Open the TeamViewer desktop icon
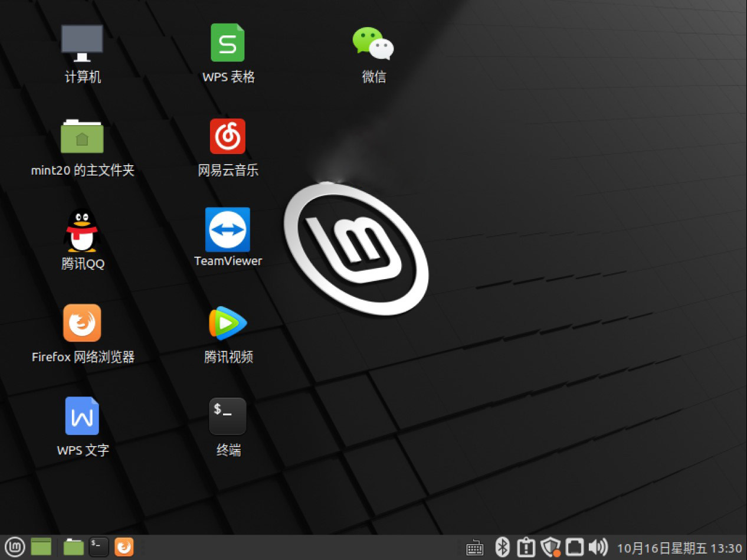The height and width of the screenshot is (560, 747). [x=228, y=230]
